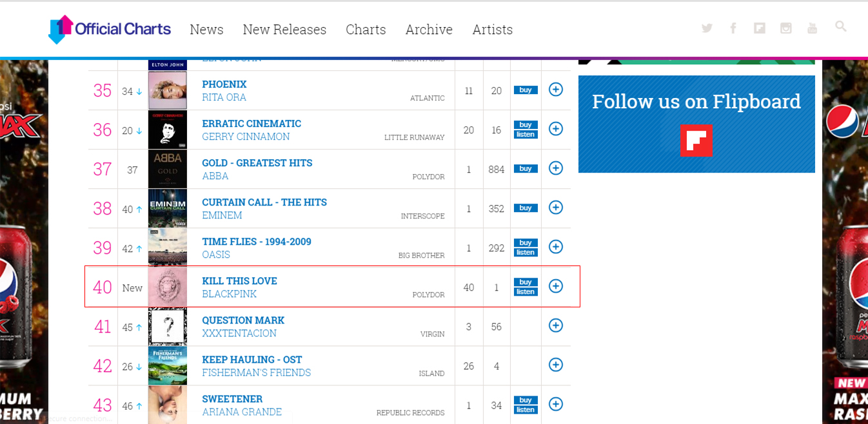Open the SWEETENER title link
This screenshot has width=868, height=424.
[x=232, y=399]
